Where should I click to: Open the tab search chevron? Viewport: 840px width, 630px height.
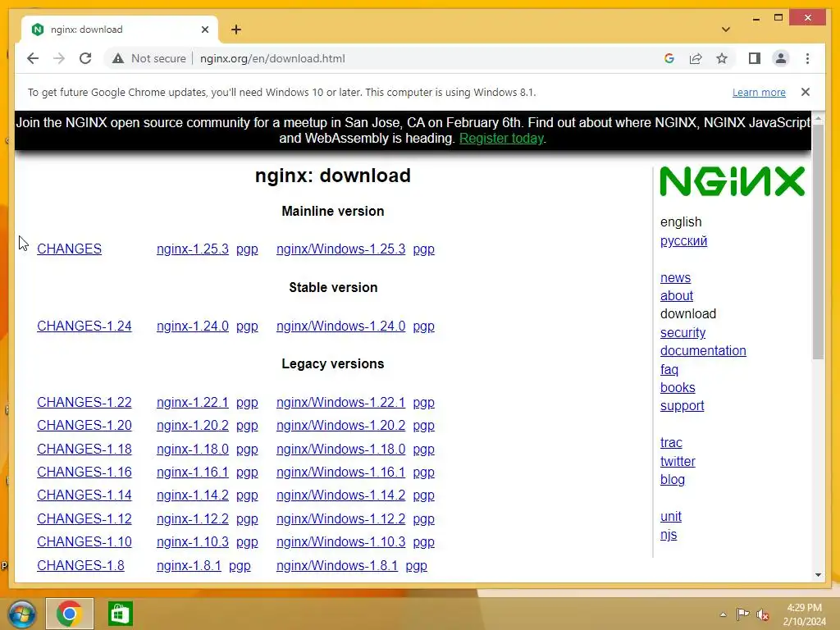[x=725, y=30]
